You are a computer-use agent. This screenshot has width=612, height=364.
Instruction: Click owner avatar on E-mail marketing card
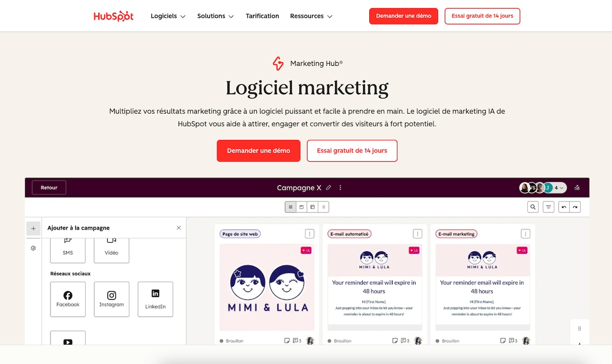click(526, 341)
